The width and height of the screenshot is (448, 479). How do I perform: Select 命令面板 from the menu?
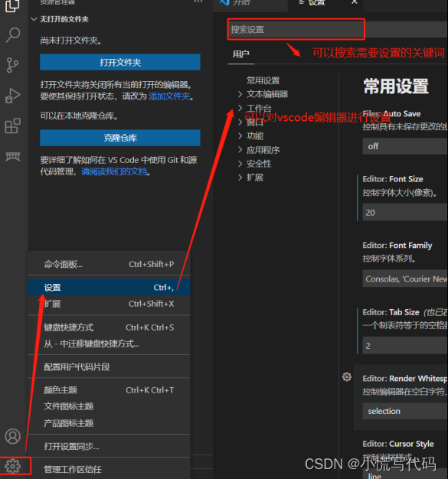pos(109,264)
